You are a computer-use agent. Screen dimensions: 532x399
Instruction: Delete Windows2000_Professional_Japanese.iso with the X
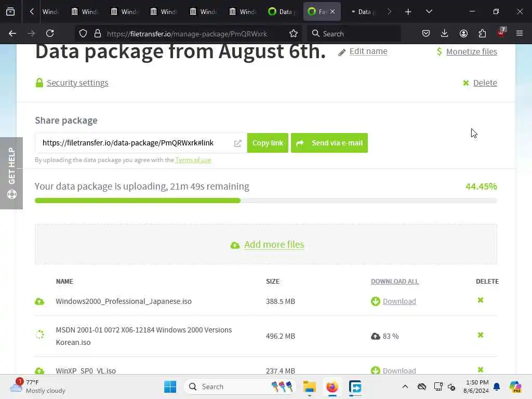[481, 300]
